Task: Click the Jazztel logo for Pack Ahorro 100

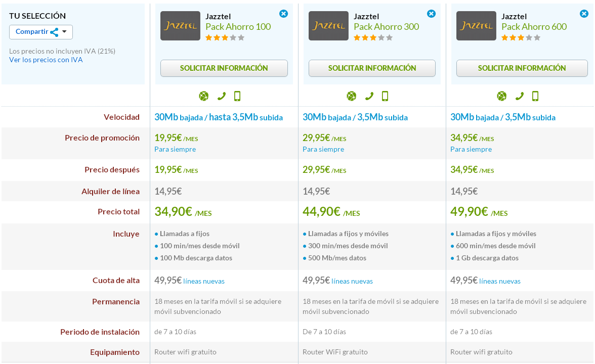Action: point(180,26)
